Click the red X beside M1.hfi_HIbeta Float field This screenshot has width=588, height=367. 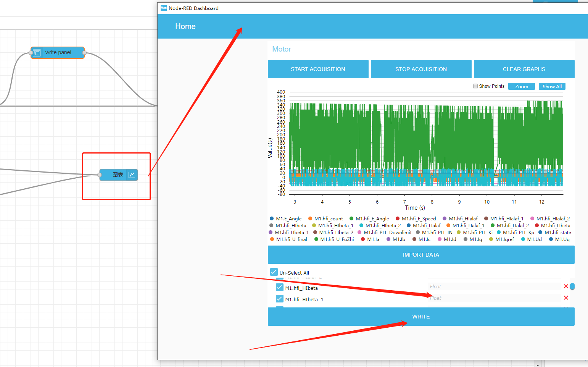click(x=566, y=286)
